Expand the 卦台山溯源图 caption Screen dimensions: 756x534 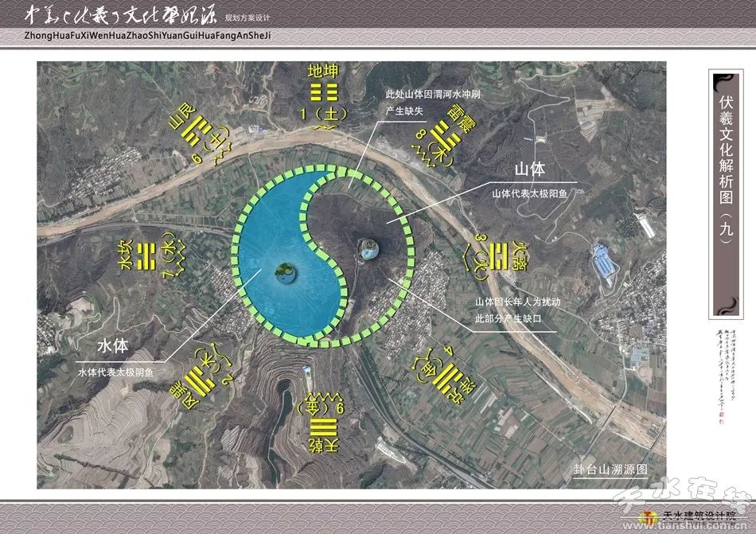point(610,468)
